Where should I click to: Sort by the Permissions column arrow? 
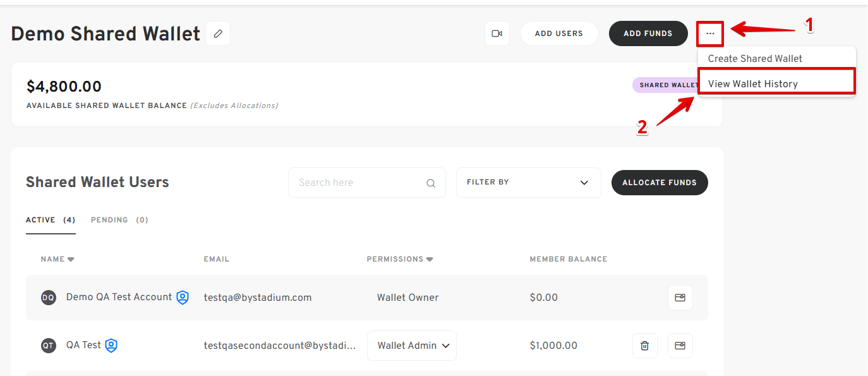tap(430, 260)
